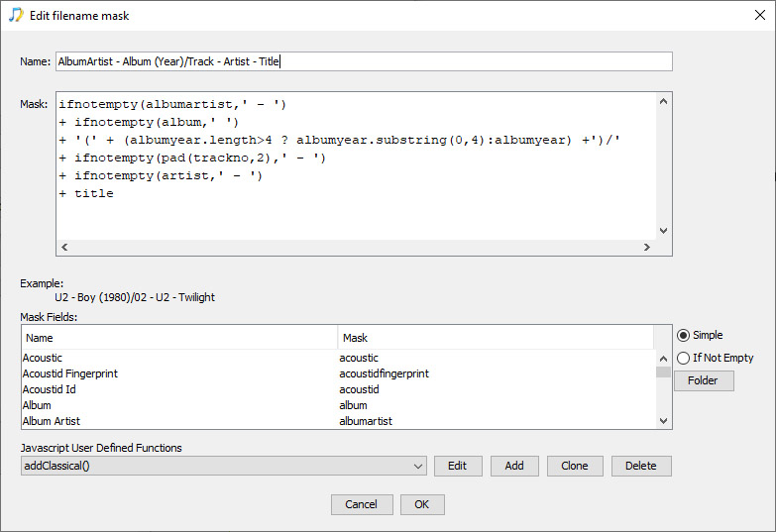Click the music note app icon in title bar
This screenshot has width=776, height=532.
click(x=16, y=15)
